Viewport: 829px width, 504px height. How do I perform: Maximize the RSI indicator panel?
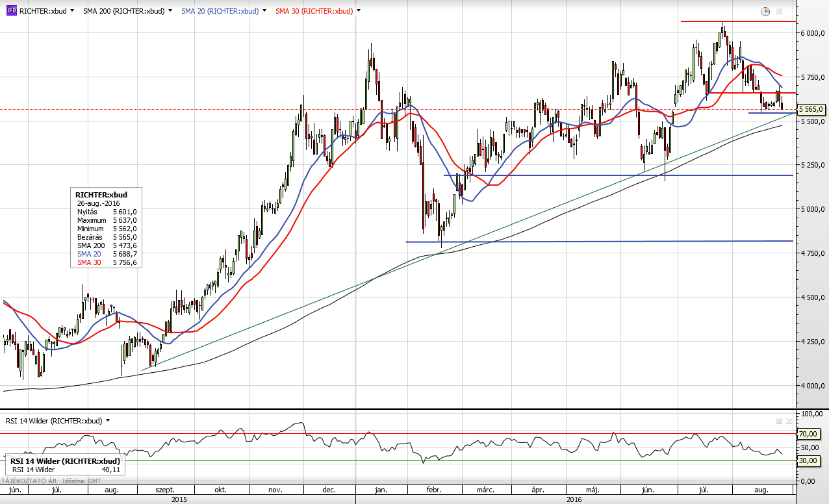(780, 421)
